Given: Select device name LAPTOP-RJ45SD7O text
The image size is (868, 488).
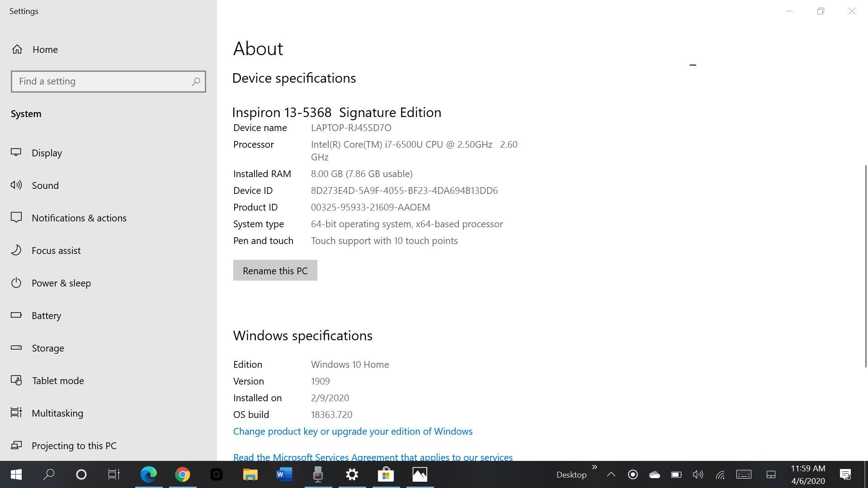Looking at the screenshot, I should 351,128.
